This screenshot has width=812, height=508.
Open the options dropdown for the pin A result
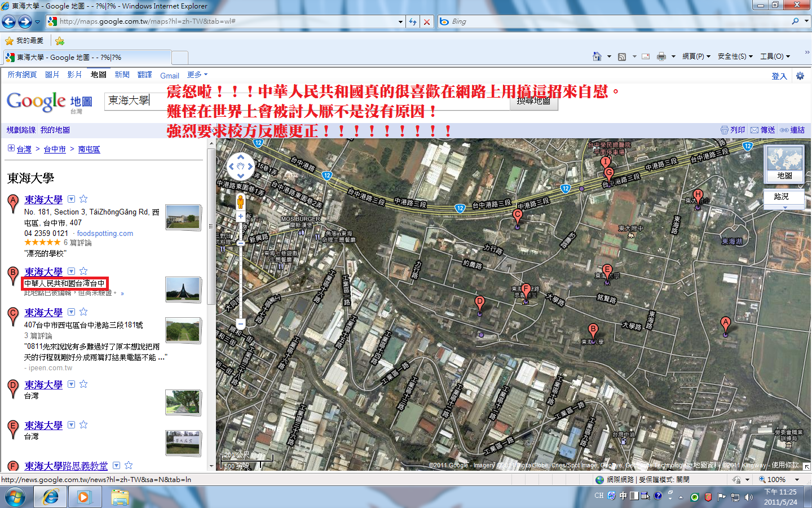click(72, 199)
